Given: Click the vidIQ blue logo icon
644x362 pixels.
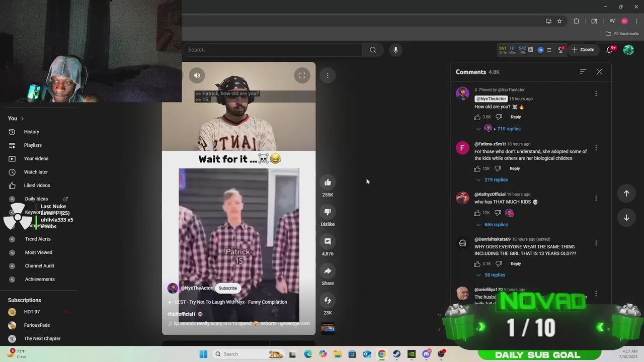Looking at the screenshot, I should [540, 50].
